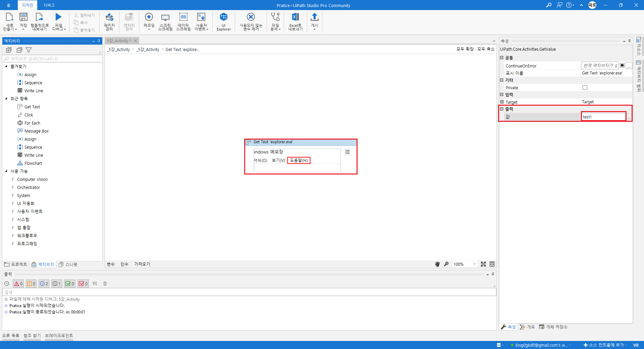644x349 pixels.
Task: Open the 개체 저장소 tab
Action: click(x=553, y=327)
